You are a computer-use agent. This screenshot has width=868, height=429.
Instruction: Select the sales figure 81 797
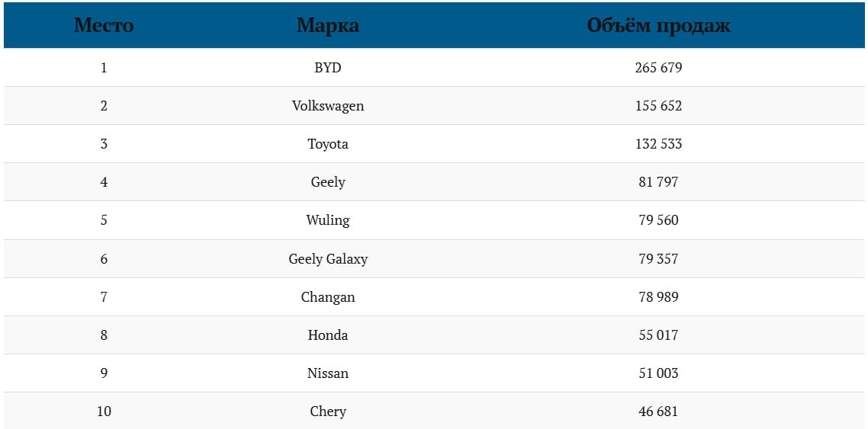[658, 182]
